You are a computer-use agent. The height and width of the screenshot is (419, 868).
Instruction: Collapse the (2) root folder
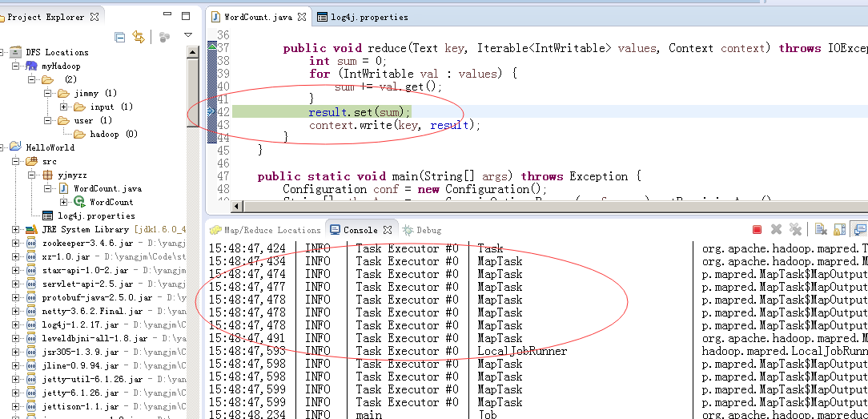(32, 79)
